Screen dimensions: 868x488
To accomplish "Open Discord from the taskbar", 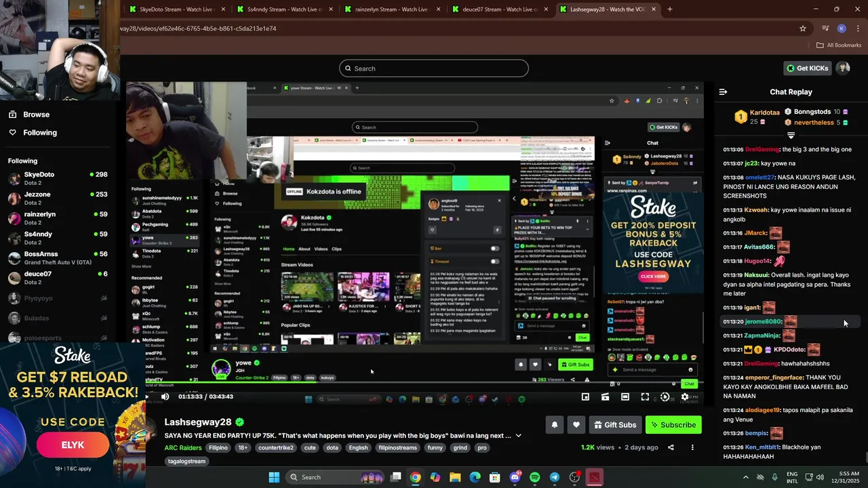I will (x=515, y=477).
